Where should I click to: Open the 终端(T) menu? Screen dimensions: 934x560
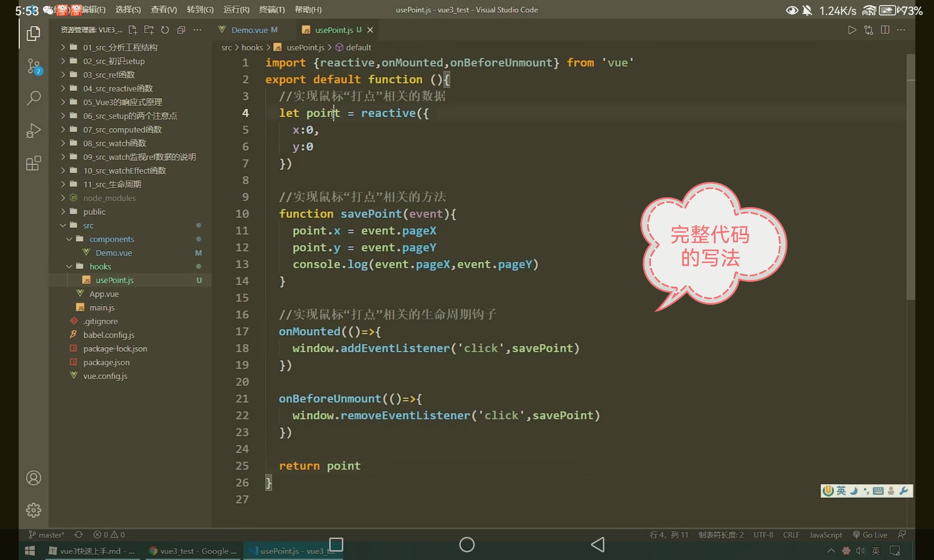(x=272, y=10)
